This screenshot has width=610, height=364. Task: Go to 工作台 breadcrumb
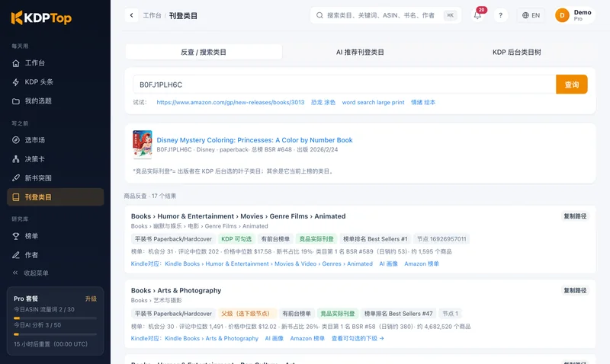pyautogui.click(x=152, y=15)
